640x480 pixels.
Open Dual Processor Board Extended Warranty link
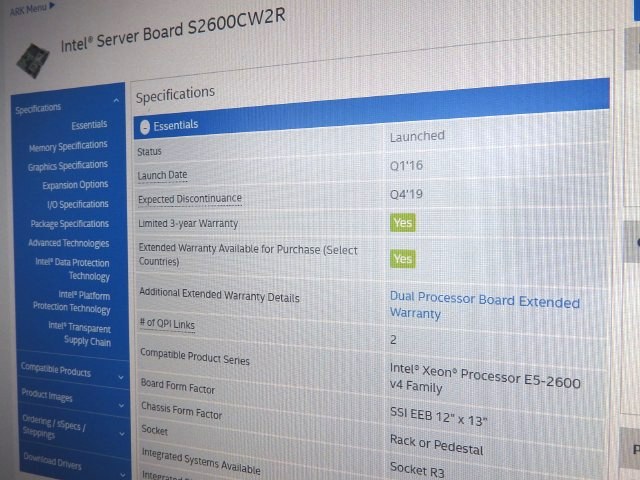[x=484, y=305]
